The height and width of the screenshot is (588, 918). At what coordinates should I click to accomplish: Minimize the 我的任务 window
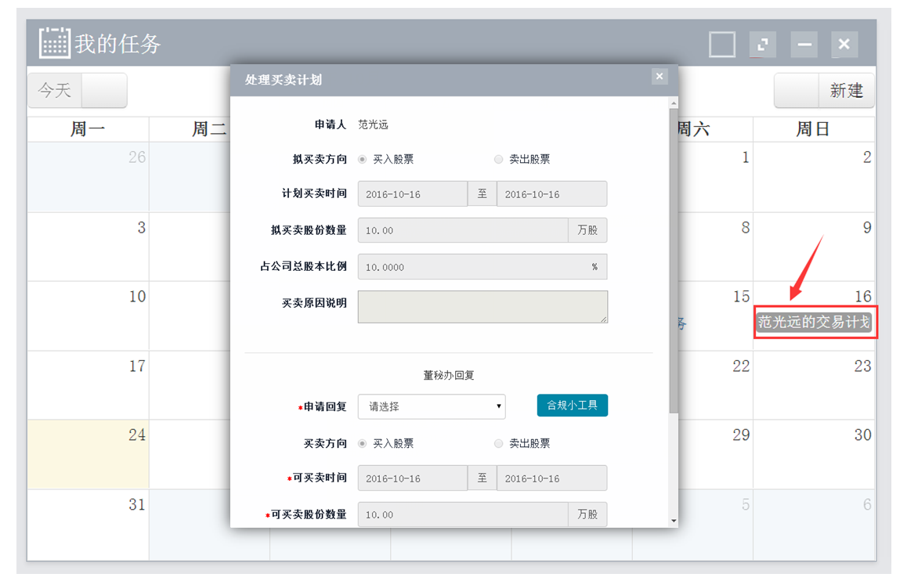[804, 45]
